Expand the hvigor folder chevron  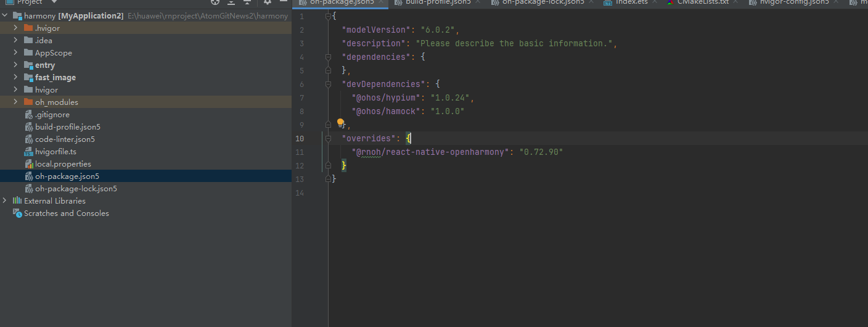[x=15, y=90]
